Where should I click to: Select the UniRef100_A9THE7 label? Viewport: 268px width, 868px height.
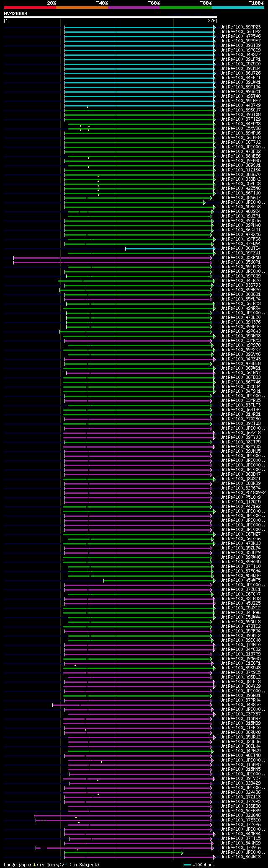tap(240, 101)
